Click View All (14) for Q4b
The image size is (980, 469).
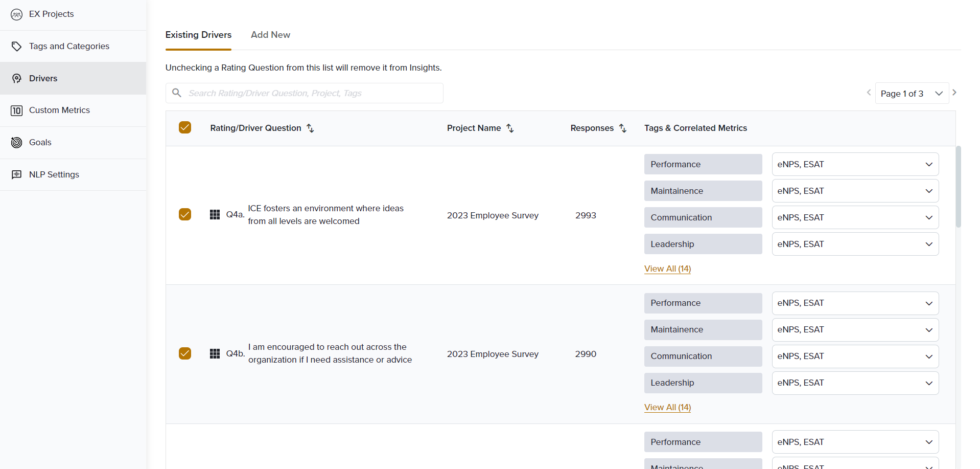pos(667,408)
